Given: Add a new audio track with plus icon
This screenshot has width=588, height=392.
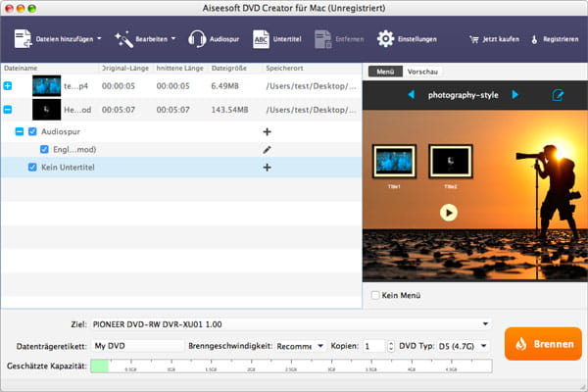Looking at the screenshot, I should coord(267,131).
